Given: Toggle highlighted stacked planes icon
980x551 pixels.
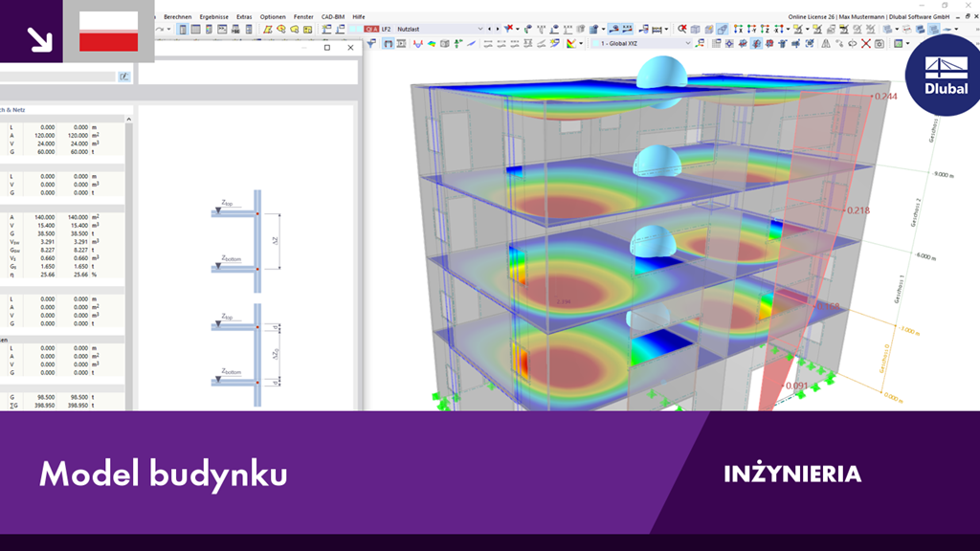Looking at the screenshot, I should click(x=934, y=29).
